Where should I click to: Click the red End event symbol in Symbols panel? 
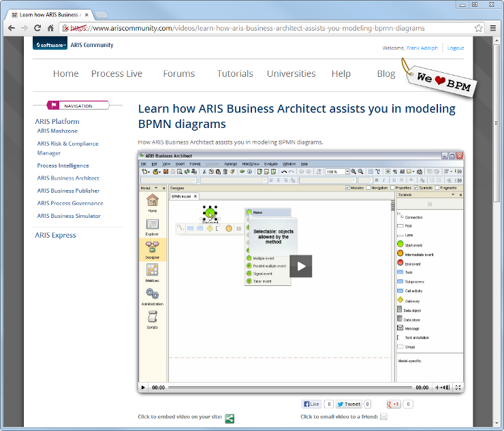click(x=400, y=263)
